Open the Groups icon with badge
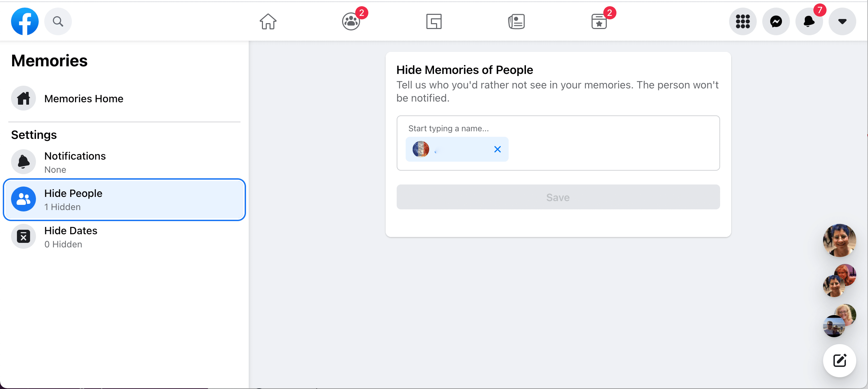The height and width of the screenshot is (389, 868). [351, 21]
